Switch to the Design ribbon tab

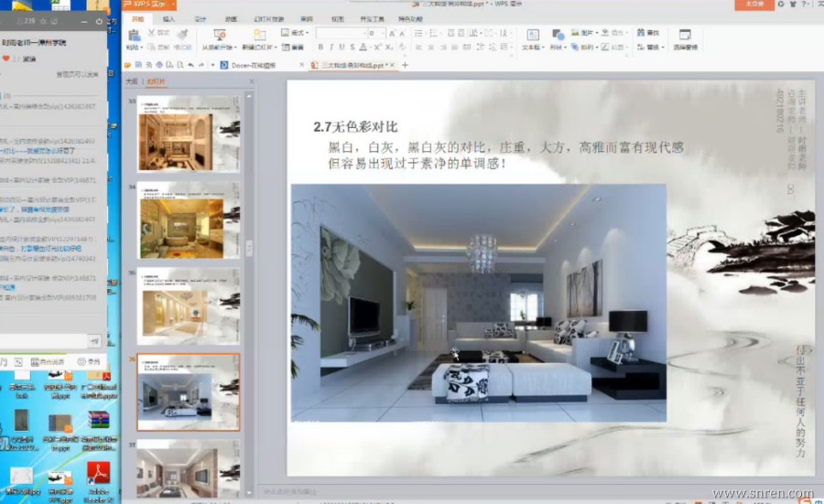(201, 19)
